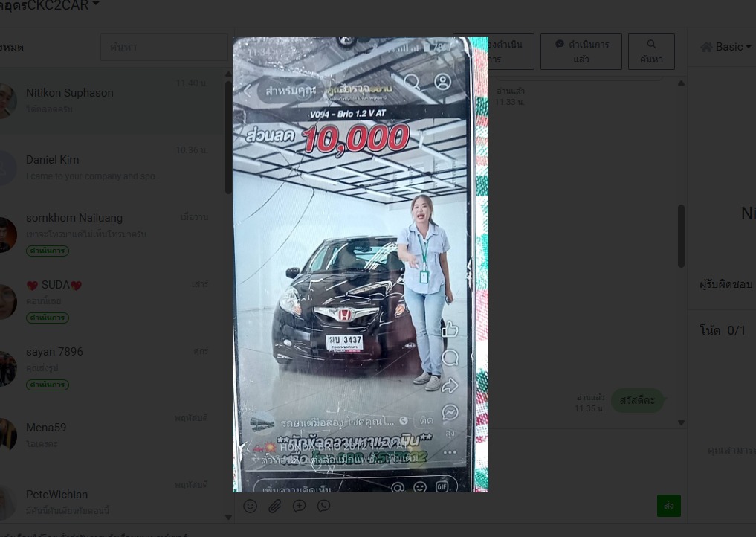Click the chat list scrollbar up arrow
The height and width of the screenshot is (537, 756).
(x=228, y=74)
